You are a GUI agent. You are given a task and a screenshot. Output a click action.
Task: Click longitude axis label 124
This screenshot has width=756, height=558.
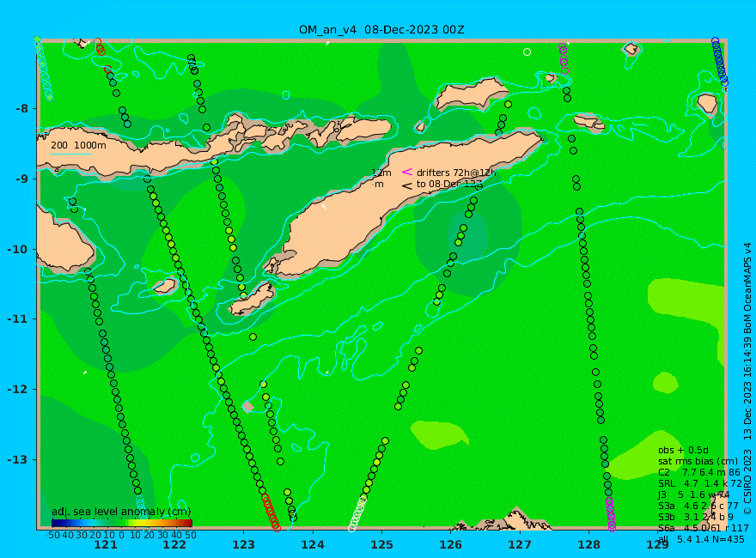313,545
